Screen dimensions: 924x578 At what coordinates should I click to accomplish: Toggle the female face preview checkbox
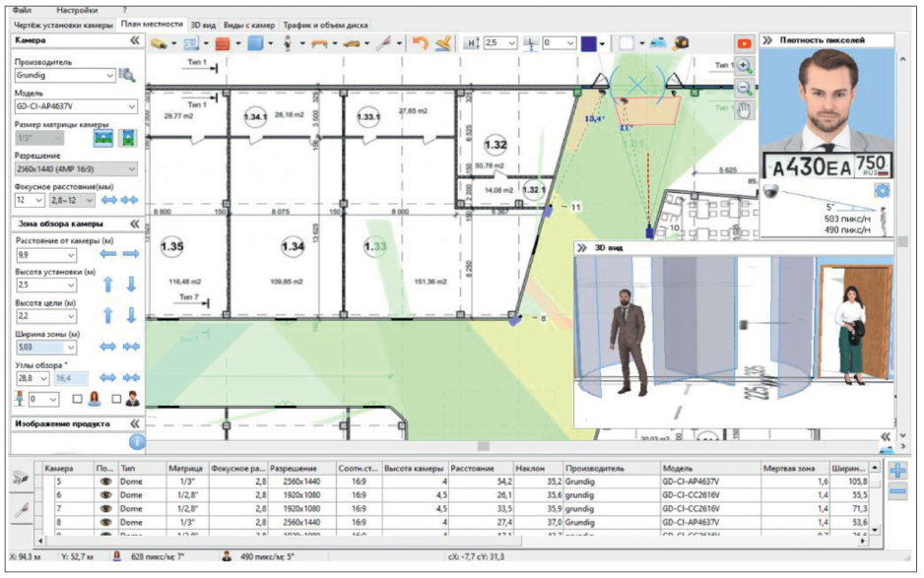click(x=77, y=399)
